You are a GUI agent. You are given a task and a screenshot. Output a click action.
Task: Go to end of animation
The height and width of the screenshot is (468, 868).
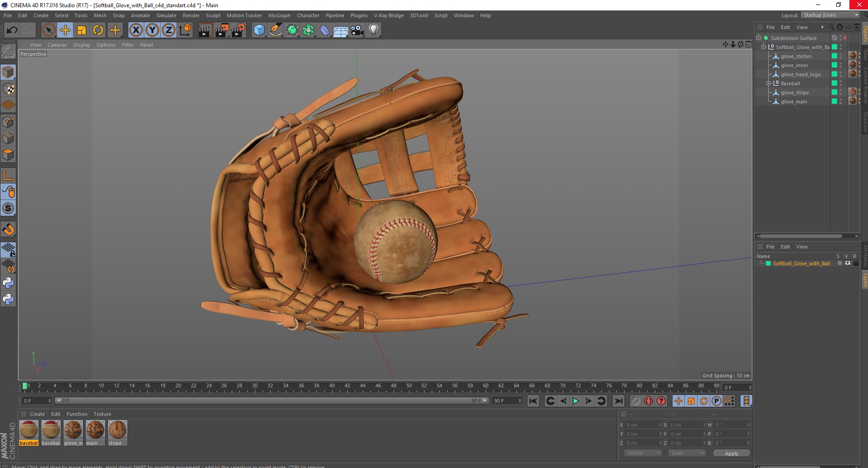point(619,401)
